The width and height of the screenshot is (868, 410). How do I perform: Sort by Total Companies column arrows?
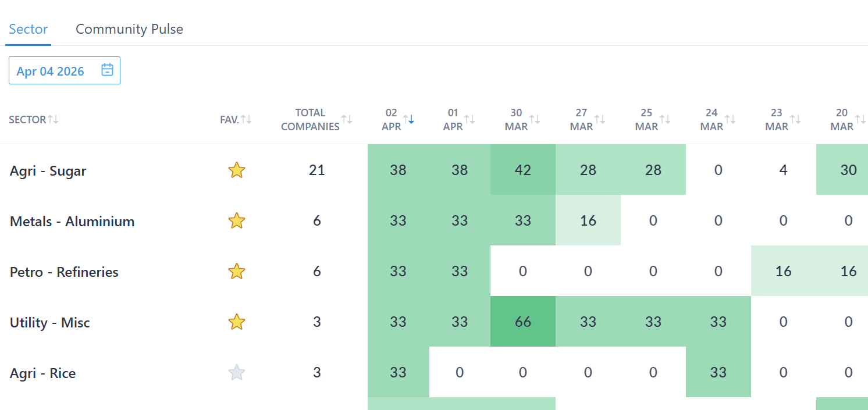point(347,119)
